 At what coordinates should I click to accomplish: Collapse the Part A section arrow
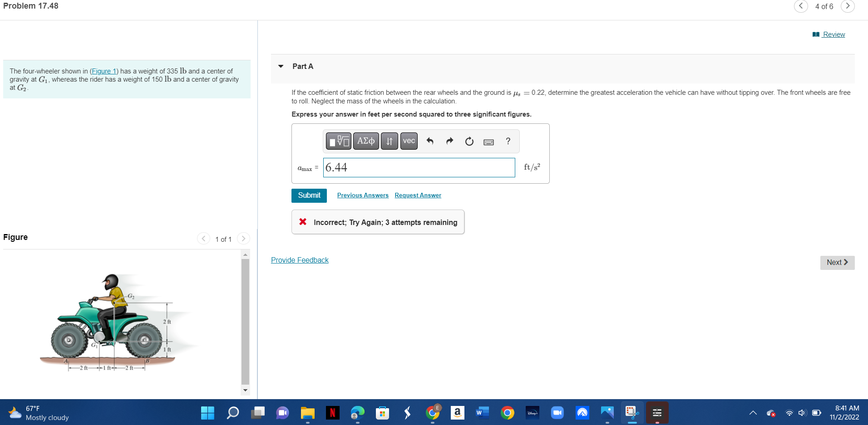[x=281, y=66]
